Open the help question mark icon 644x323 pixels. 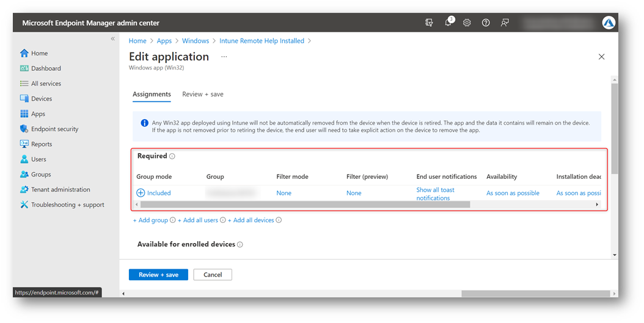point(486,23)
